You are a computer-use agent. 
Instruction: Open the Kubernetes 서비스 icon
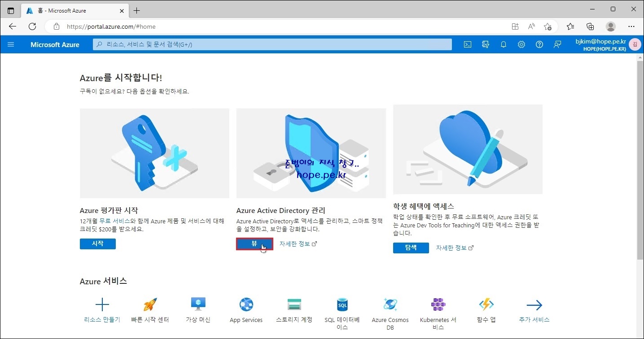[x=438, y=305]
